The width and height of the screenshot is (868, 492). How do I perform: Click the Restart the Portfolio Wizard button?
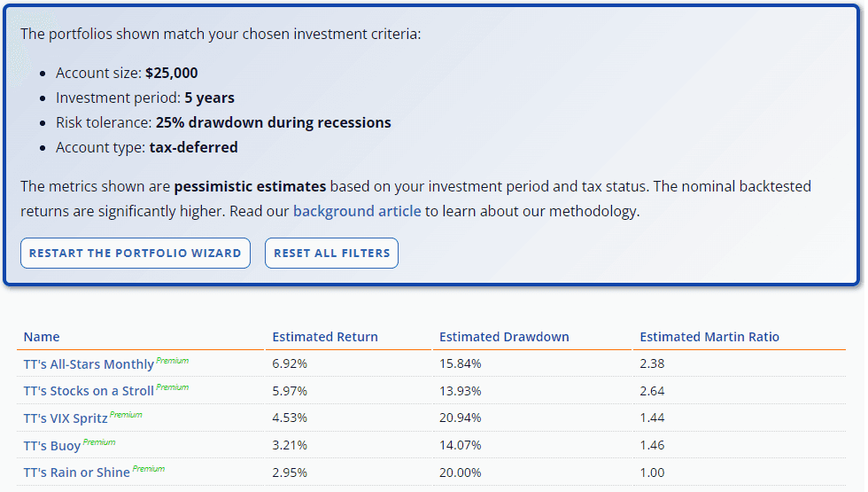pos(136,254)
